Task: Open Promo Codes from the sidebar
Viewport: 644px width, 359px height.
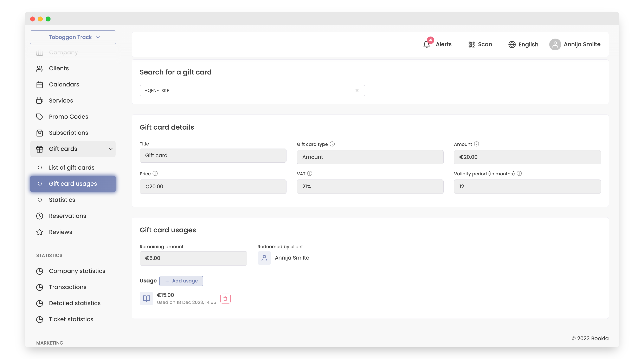Action: [x=68, y=117]
